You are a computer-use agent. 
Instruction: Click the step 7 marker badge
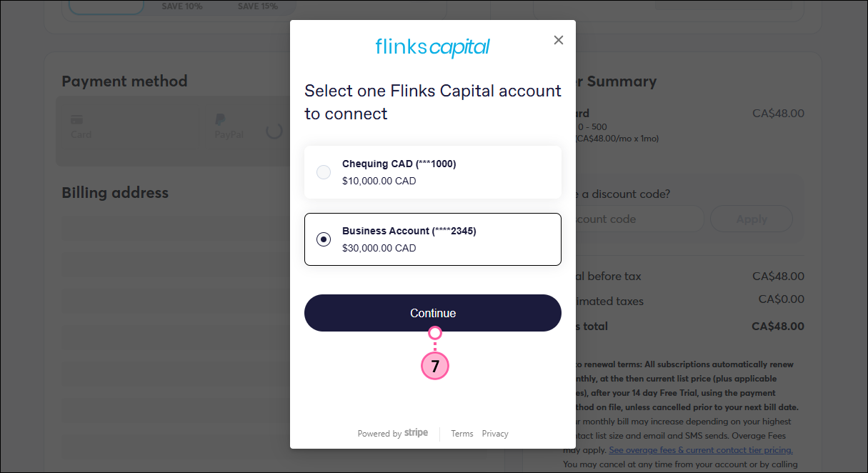pyautogui.click(x=435, y=366)
